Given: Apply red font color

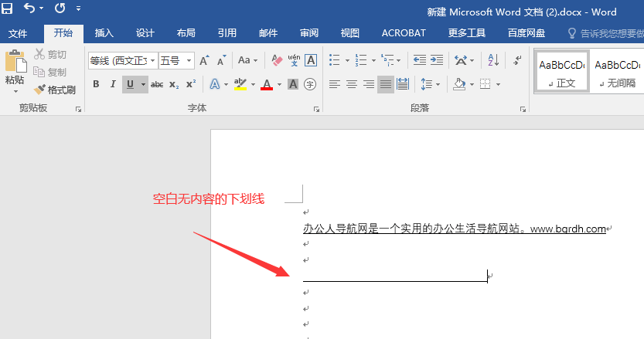Looking at the screenshot, I should tap(267, 84).
